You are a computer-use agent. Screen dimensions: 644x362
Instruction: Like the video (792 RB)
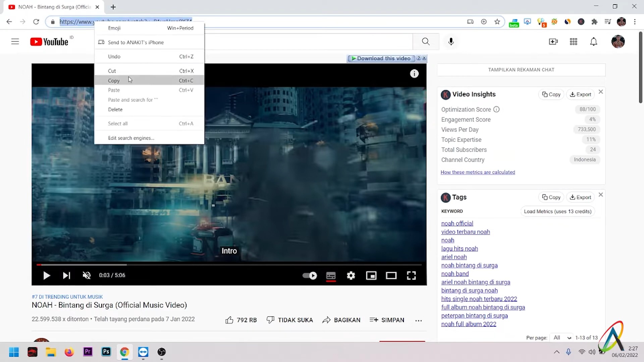(x=241, y=320)
